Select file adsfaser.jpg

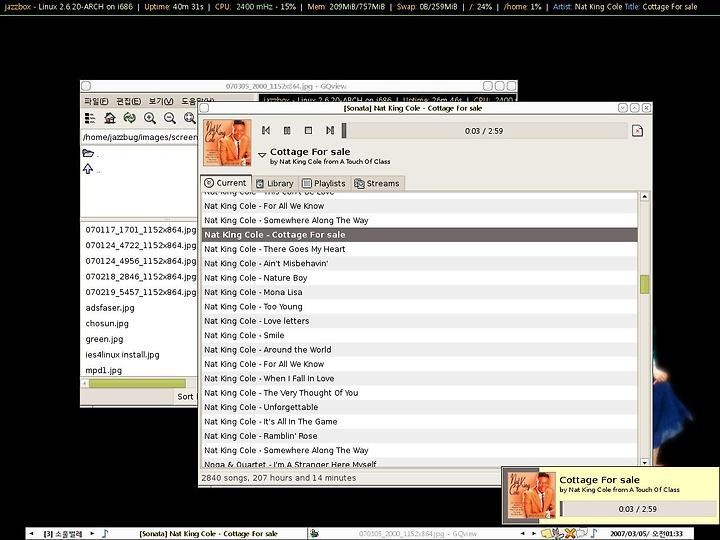coord(110,308)
